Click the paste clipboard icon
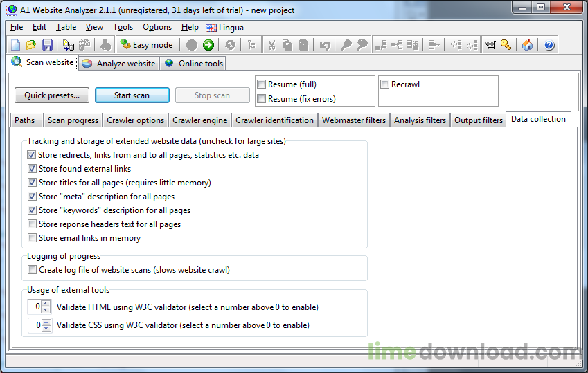The width and height of the screenshot is (588, 373). pos(303,45)
